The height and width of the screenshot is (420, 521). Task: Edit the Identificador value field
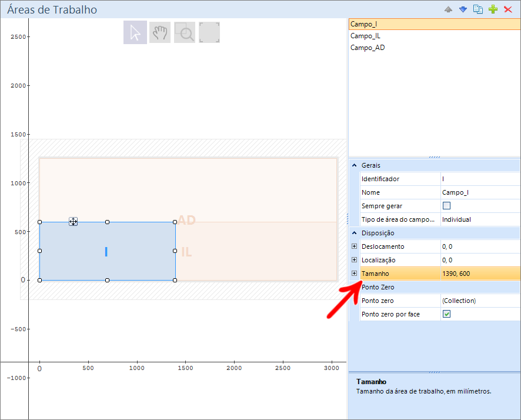[x=480, y=179]
